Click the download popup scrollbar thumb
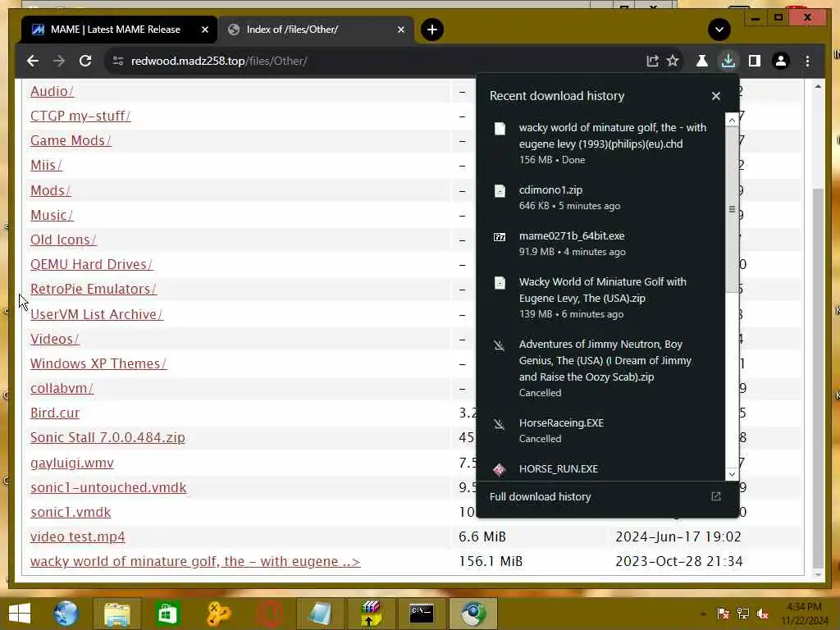 [732, 209]
